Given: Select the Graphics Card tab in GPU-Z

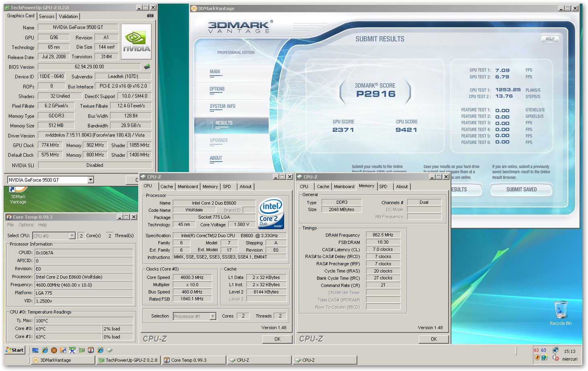Looking at the screenshot, I should point(21,16).
